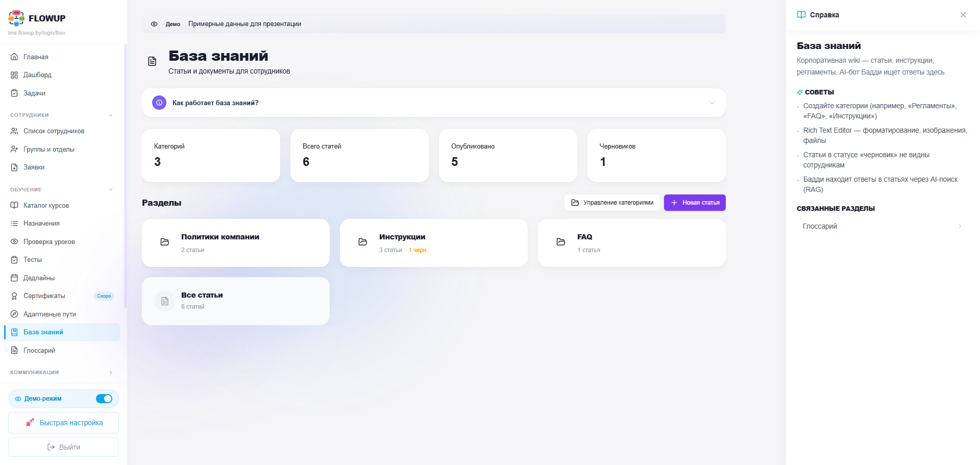Click the Все статьи document icon
The image size is (980, 465).
[165, 301]
